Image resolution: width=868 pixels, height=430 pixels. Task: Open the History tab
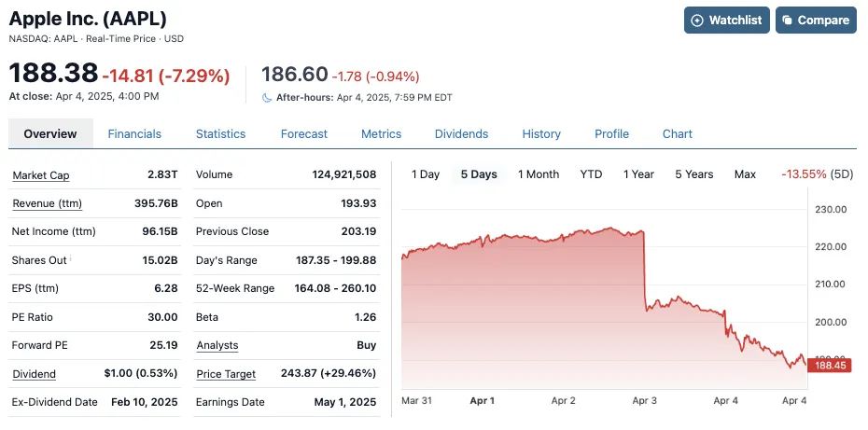click(541, 133)
